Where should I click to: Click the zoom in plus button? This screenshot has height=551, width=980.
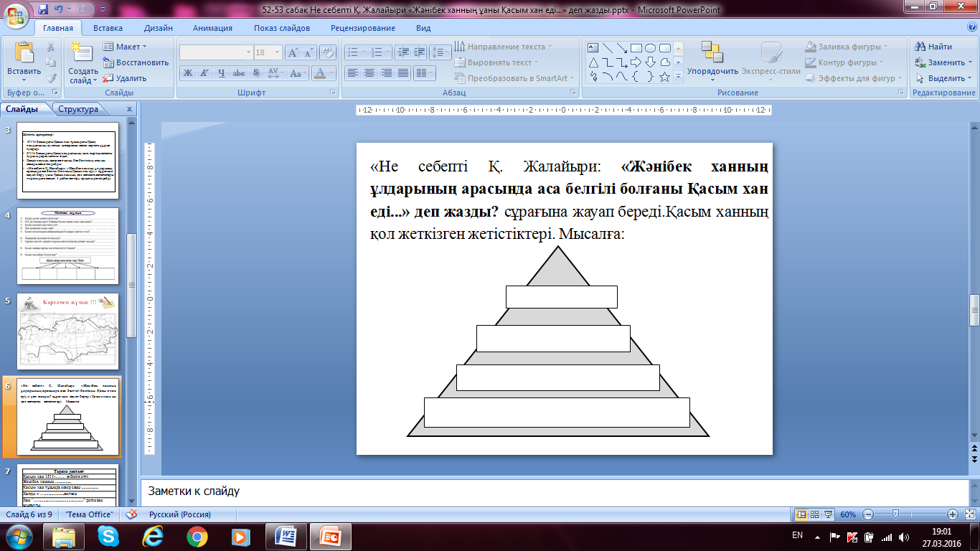pyautogui.click(x=952, y=514)
